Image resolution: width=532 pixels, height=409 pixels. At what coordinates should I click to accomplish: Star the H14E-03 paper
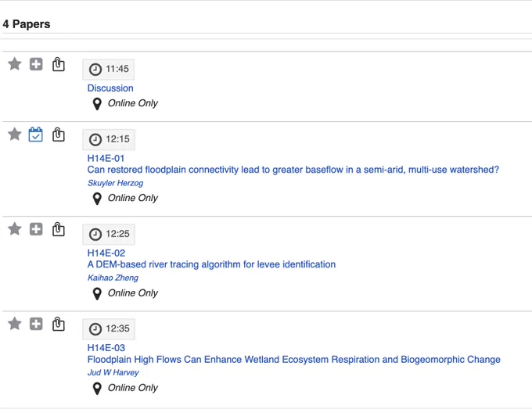pos(15,323)
